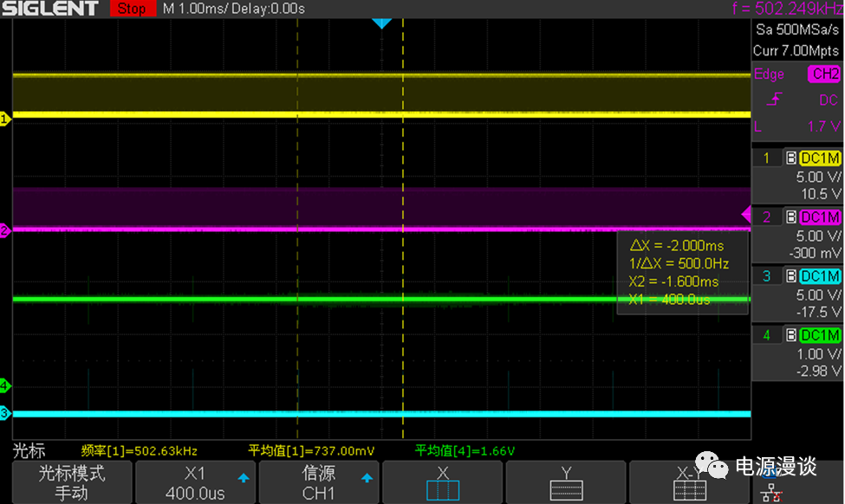Click the channel 1 yellow ground marker

point(4,120)
